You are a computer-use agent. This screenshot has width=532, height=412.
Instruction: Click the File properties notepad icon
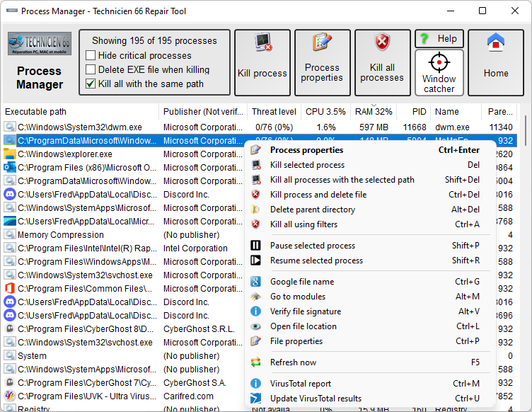(x=255, y=341)
